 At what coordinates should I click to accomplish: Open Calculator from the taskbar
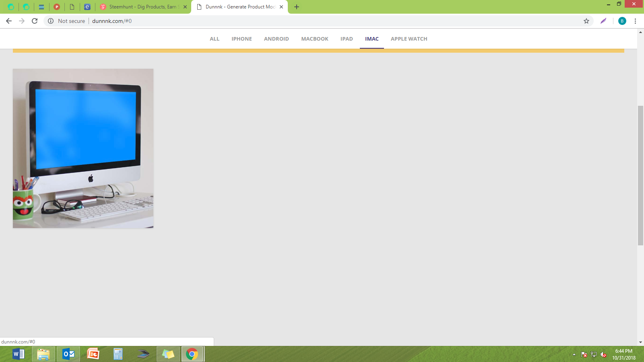coord(118,354)
